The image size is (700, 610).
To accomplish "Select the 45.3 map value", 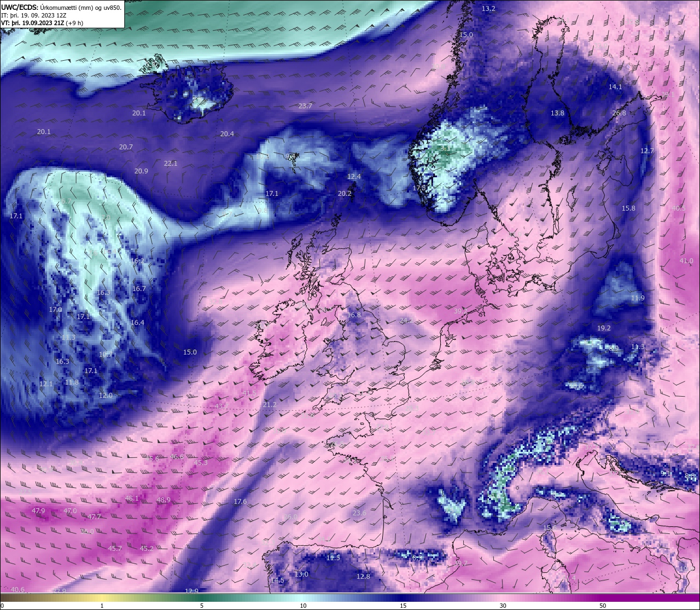I will coord(201,463).
